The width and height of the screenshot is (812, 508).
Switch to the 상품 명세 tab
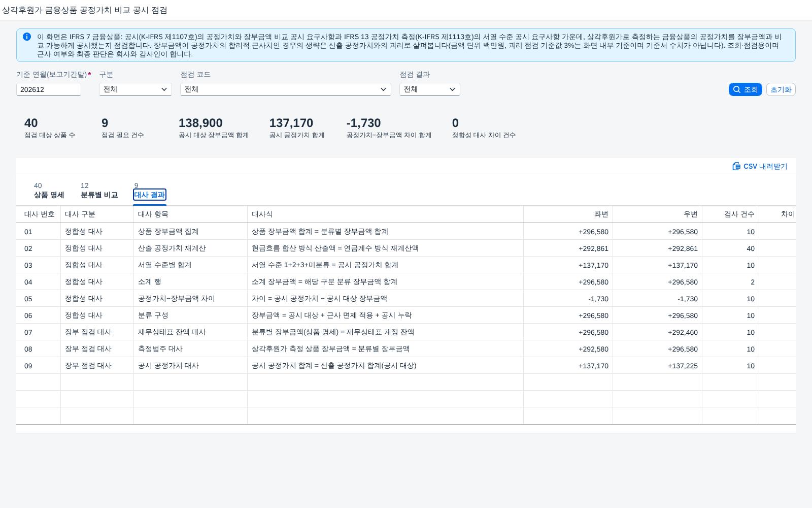49,190
